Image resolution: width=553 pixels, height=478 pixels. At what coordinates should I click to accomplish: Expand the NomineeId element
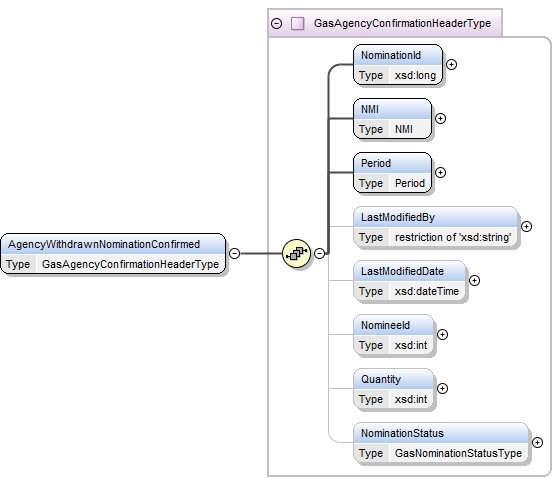[x=443, y=334]
